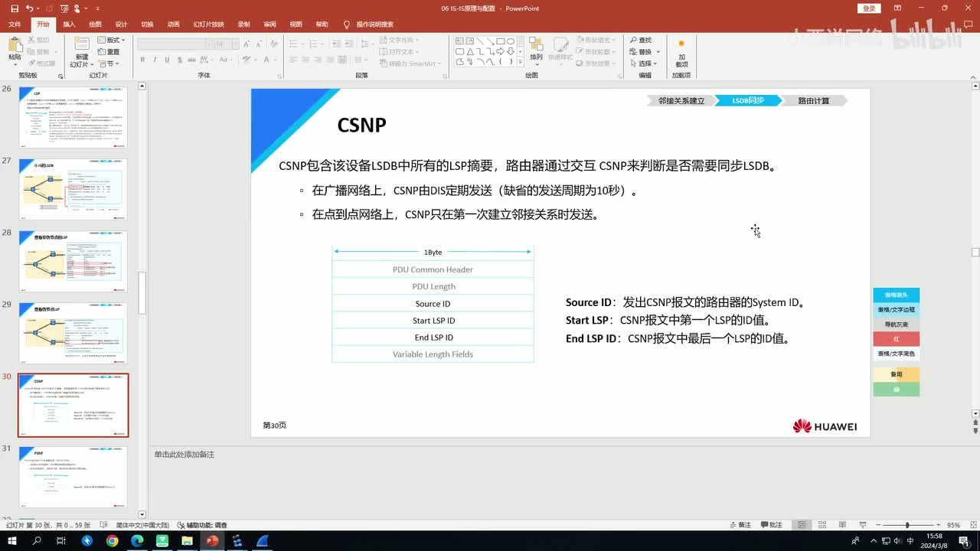
Task: Select slide 31 PSNP thumbnail
Action: (x=73, y=478)
